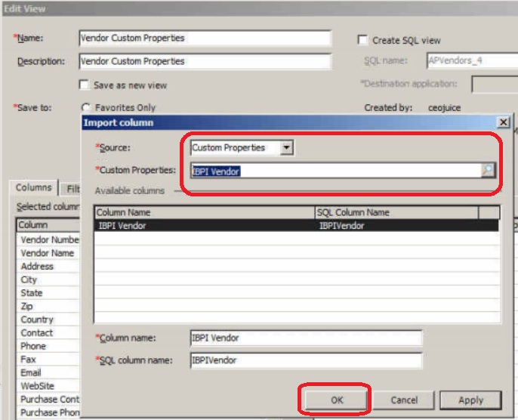This screenshot has width=518, height=420.
Task: Select the City column row
Action: click(x=48, y=279)
